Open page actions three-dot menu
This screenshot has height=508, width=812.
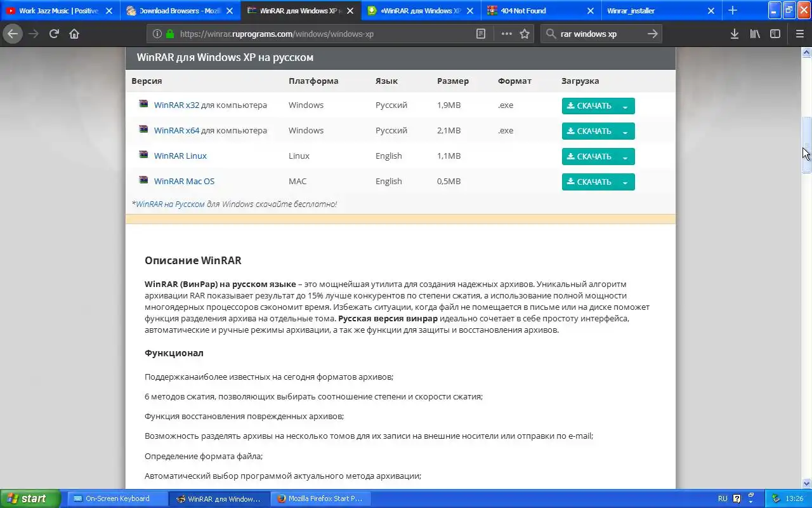506,34
